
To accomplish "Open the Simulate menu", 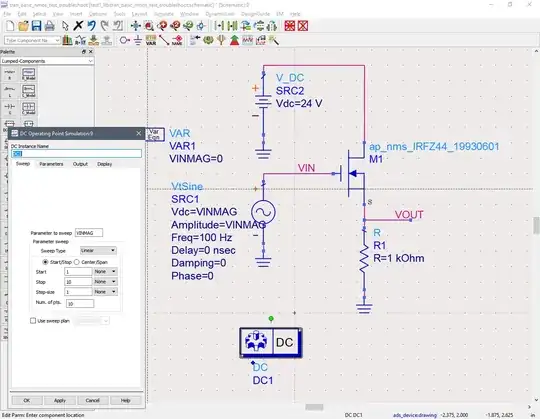I will coord(164,14).
